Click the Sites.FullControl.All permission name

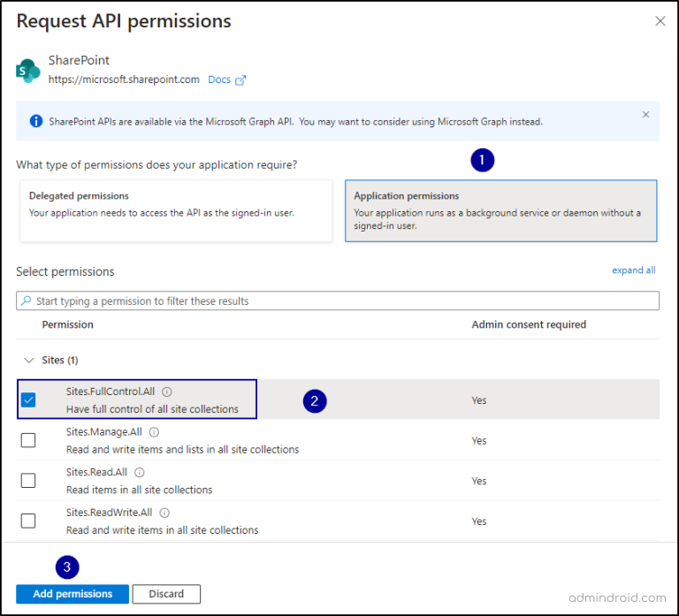coord(111,392)
